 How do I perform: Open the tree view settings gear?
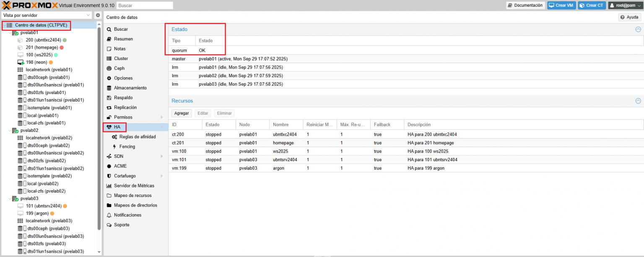[98, 15]
